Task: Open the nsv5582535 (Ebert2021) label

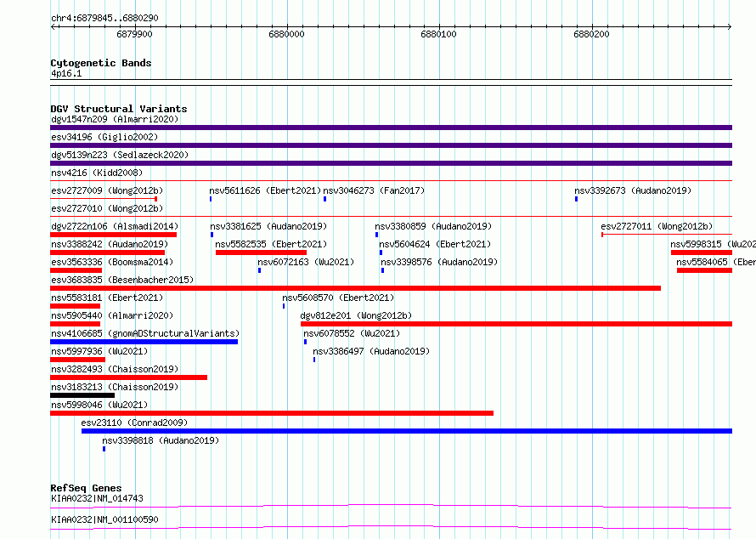Action: 271,244
